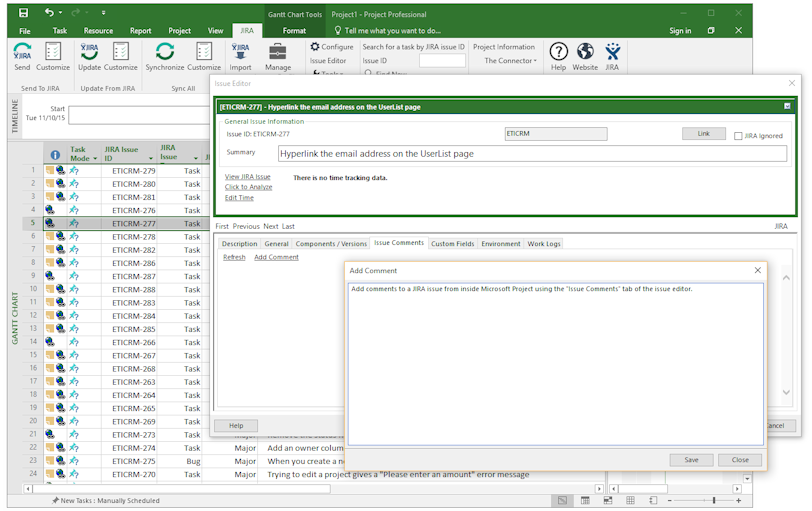Click the JIRA logo ribbon icon

click(x=612, y=52)
